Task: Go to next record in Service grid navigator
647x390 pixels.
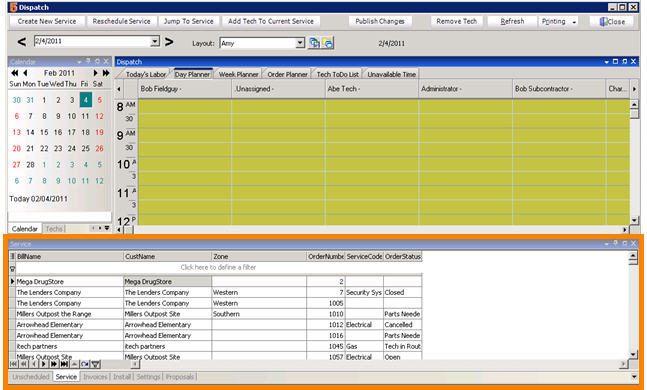Action: 44,364
